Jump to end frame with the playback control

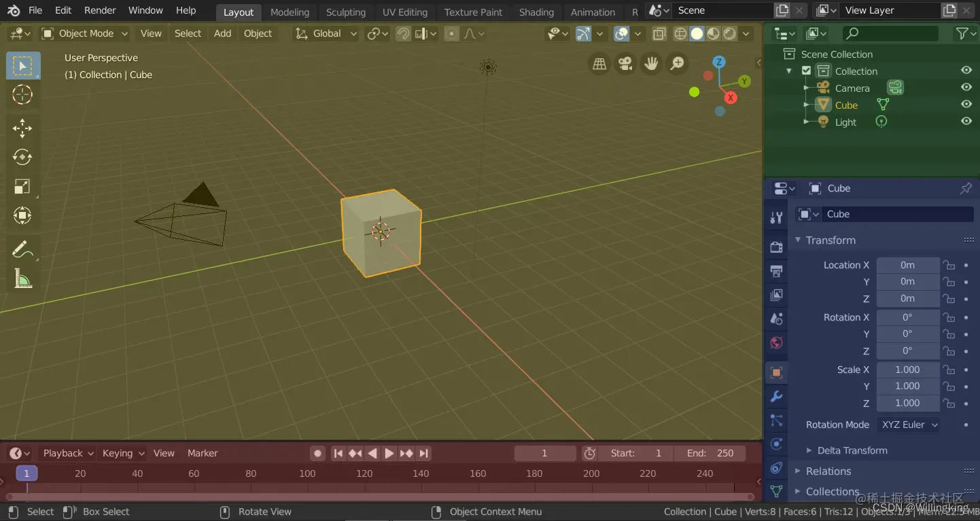[x=423, y=453]
